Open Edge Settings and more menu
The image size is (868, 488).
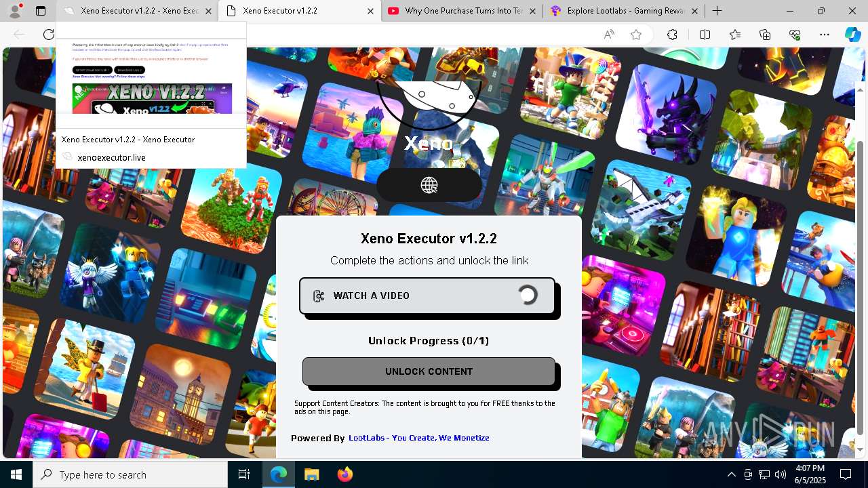(x=825, y=35)
